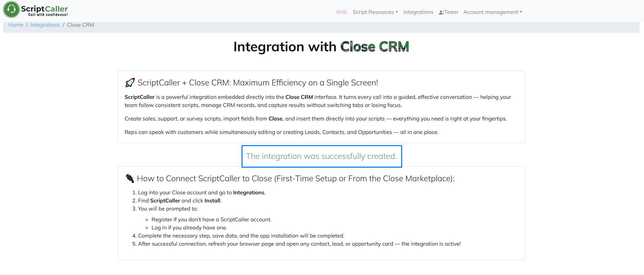Click the Team people icon in the navbar
The height and width of the screenshot is (275, 644).
[441, 12]
